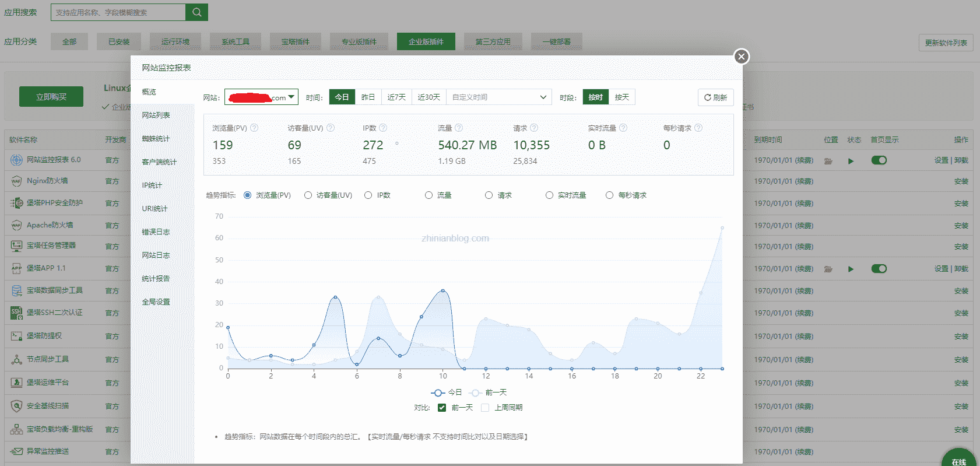Click play icon for 堡塔APP 1.1

pos(851,269)
